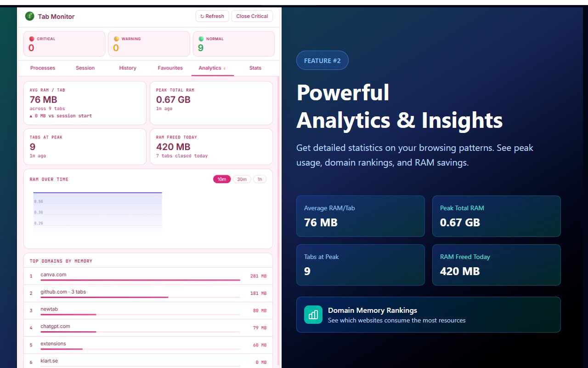Viewport: 588px width, 368px height.
Task: Select the Favourites tab
Action: tap(170, 68)
